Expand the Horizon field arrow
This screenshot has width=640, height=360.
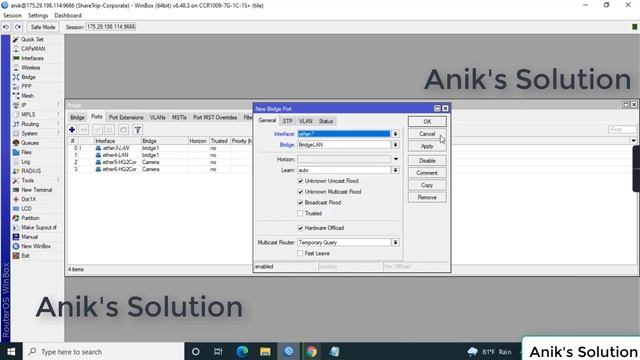click(396, 159)
